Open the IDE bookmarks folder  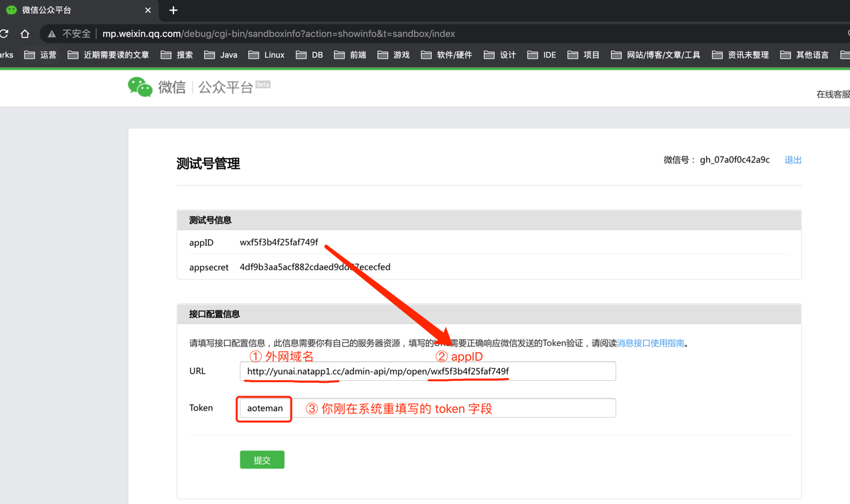click(541, 55)
